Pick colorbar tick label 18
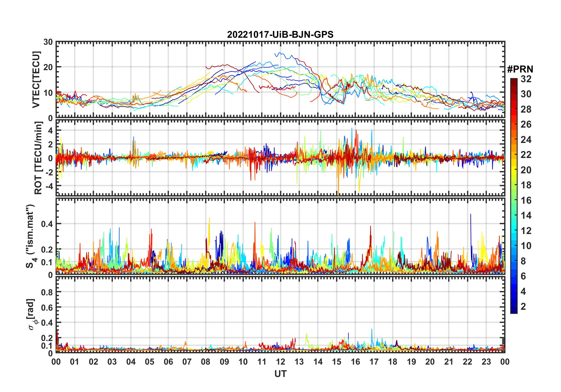 pos(526,185)
